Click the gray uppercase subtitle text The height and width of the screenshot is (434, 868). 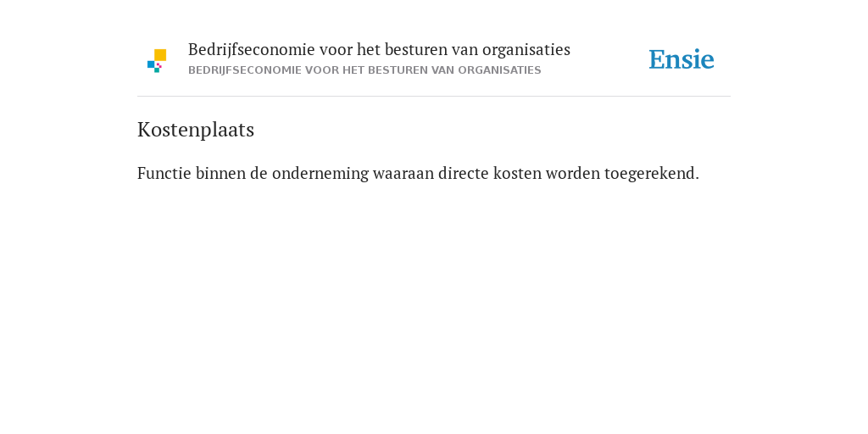point(364,70)
